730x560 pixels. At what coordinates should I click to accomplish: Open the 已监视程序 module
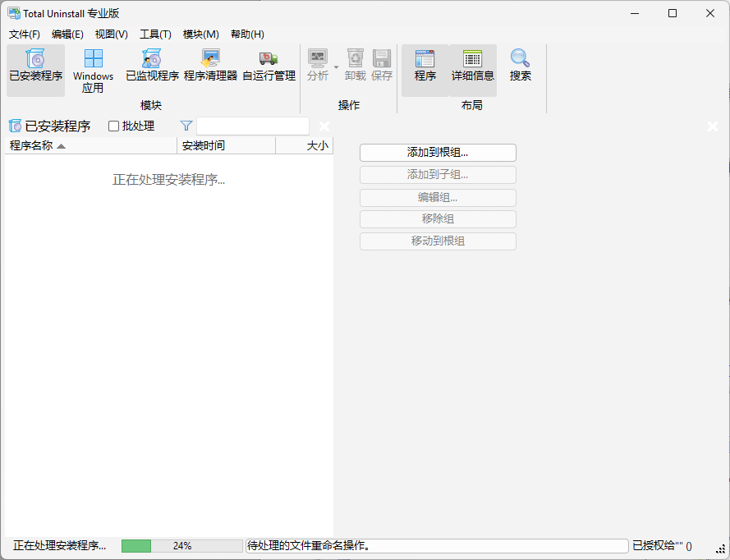pyautogui.click(x=152, y=59)
